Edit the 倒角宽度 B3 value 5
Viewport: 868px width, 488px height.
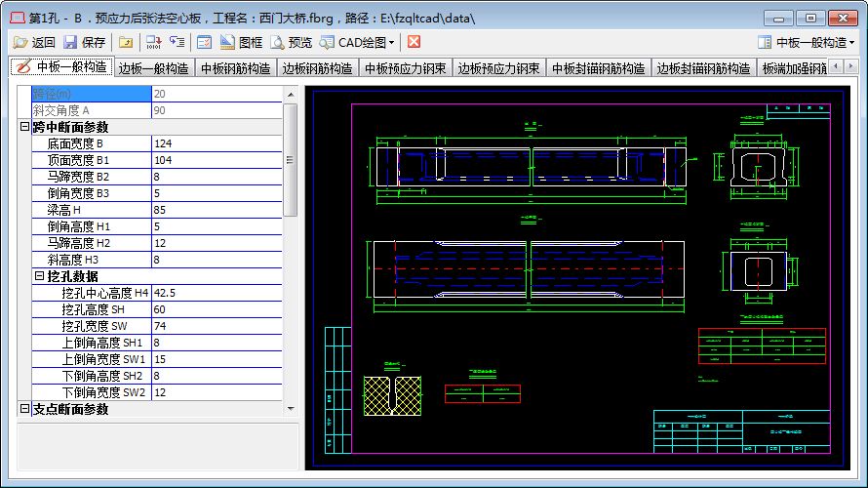[x=217, y=193]
